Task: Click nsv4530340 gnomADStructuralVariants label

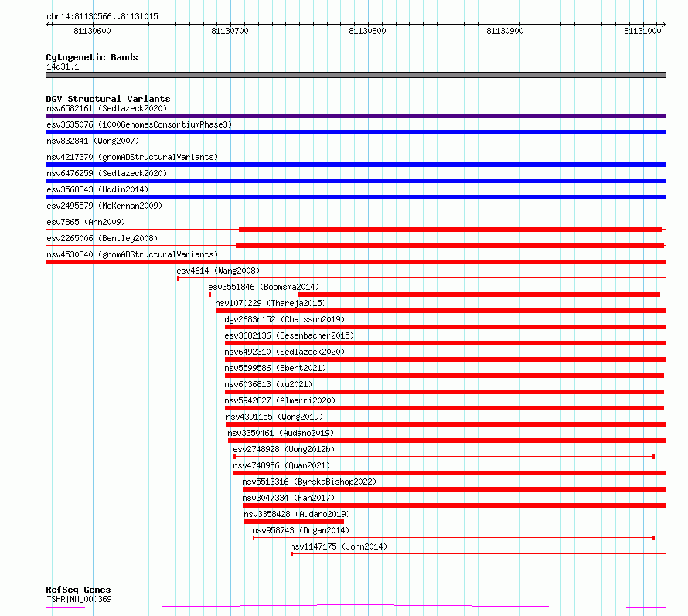Action: tap(132, 254)
